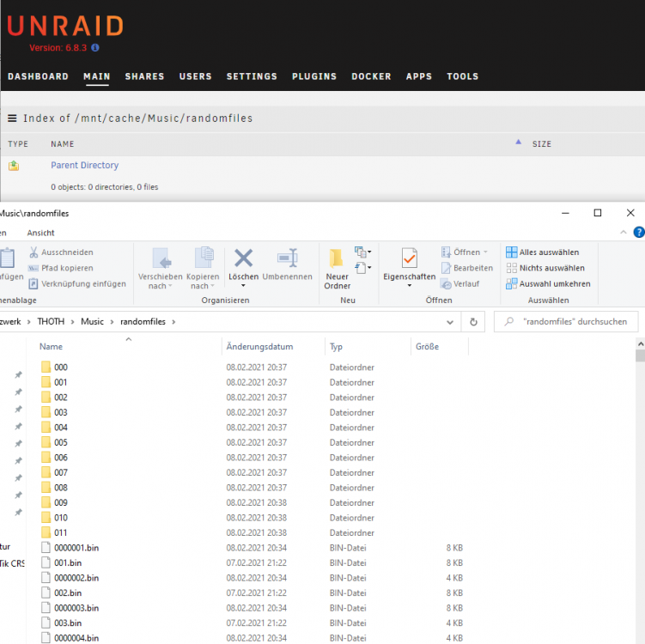The image size is (645, 644).
Task: Click the vertical scrollbar up arrow
Action: click(640, 343)
